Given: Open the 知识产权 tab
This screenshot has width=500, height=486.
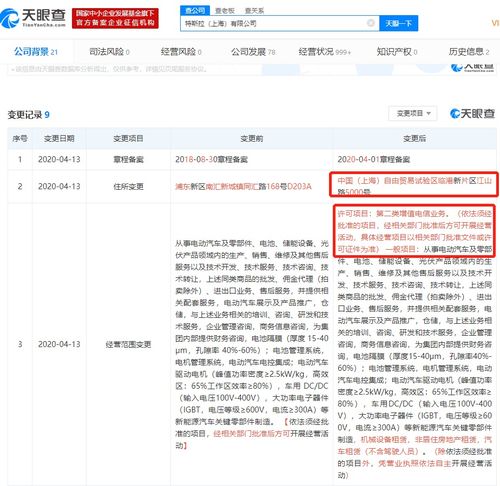Looking at the screenshot, I should [397, 52].
